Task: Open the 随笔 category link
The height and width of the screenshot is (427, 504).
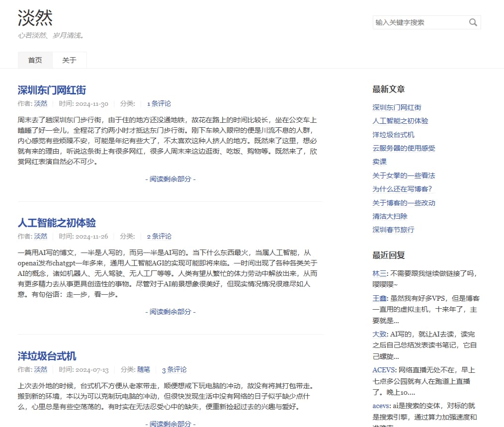Action: click(144, 369)
